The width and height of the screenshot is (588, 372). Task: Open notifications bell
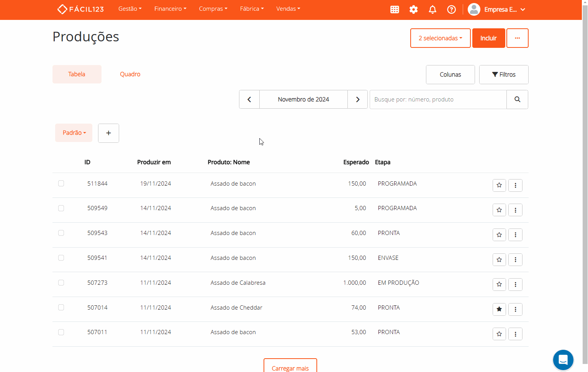tap(432, 10)
